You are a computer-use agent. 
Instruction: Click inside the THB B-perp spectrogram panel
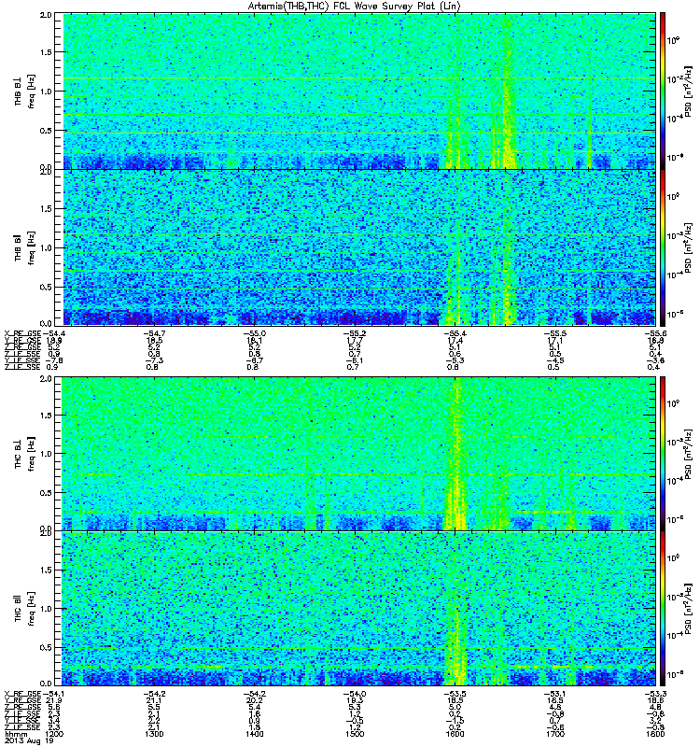point(355,91)
